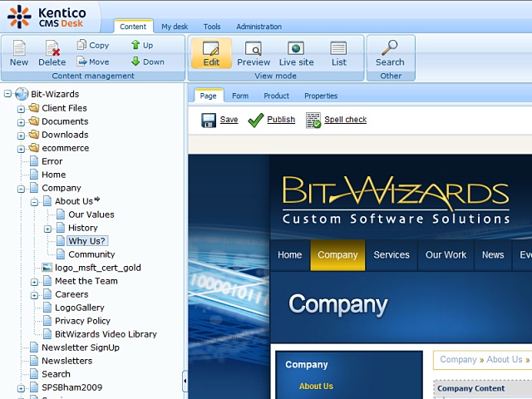Expand the Documents folder node
This screenshot has height=399, width=532.
[x=21, y=122]
